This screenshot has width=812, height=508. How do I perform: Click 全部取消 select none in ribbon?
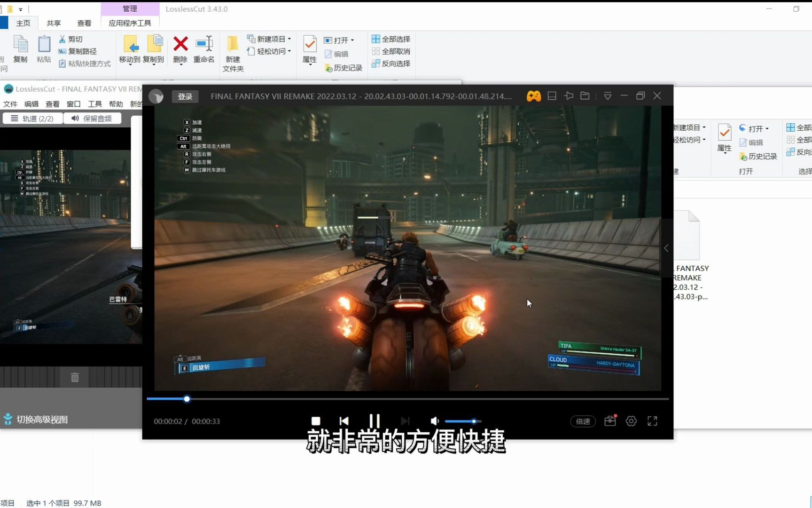pos(391,51)
